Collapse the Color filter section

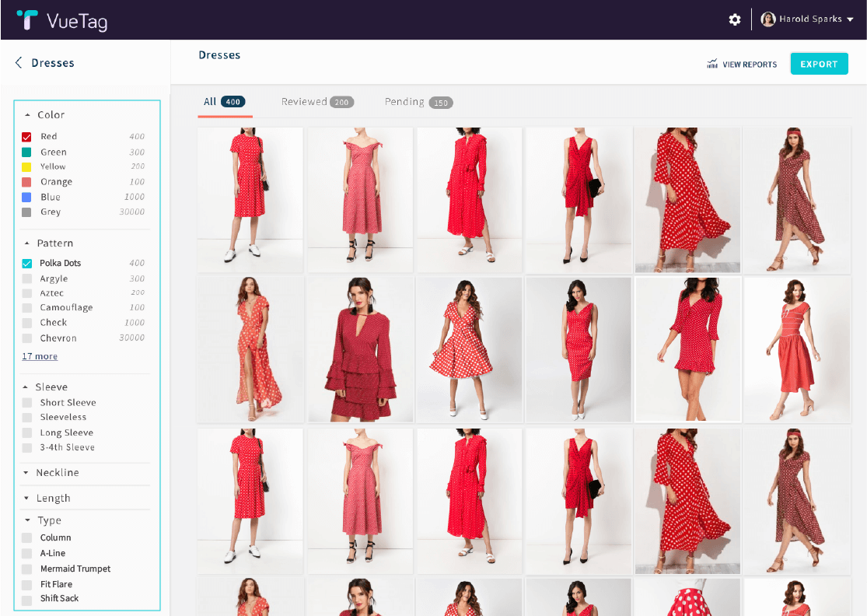pos(27,115)
